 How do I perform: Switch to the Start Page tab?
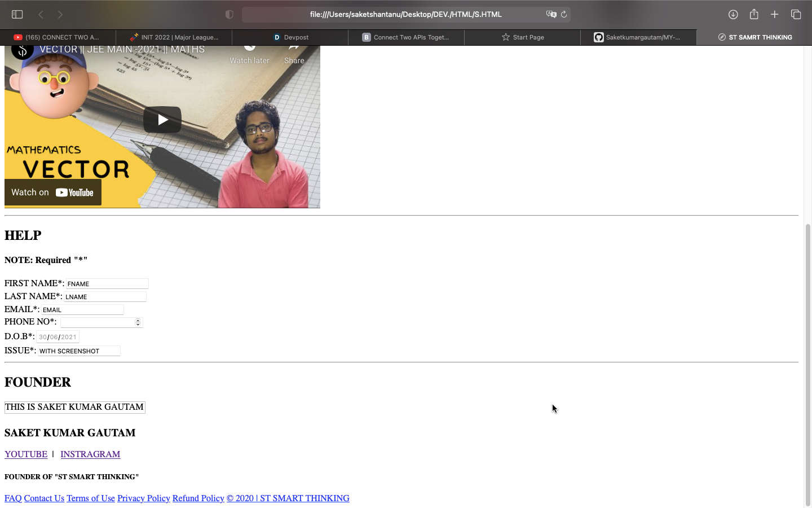click(523, 37)
